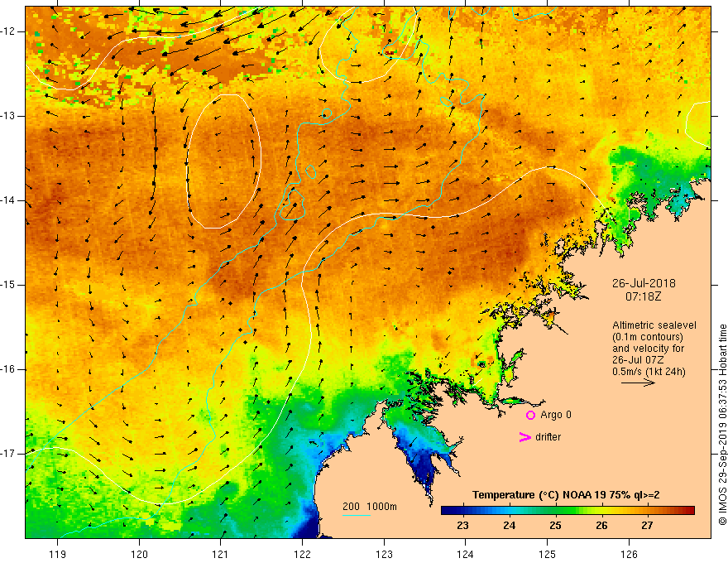Click the '26-Jul 07Z' legend line
The width and height of the screenshot is (728, 563).
click(638, 360)
